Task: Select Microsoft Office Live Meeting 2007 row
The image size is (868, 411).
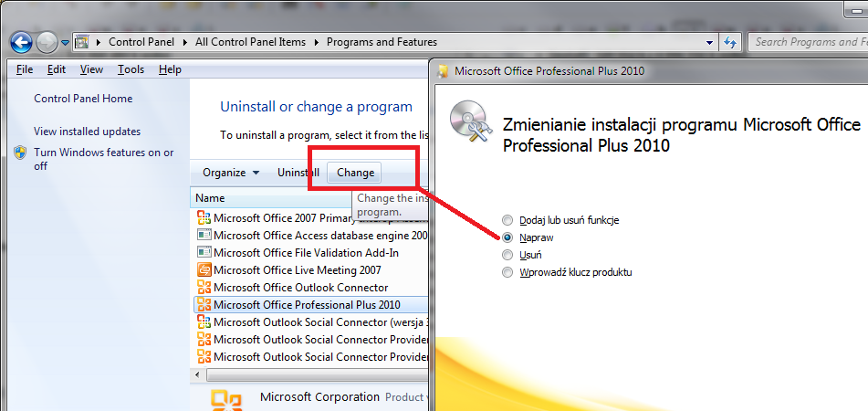Action: [311, 270]
